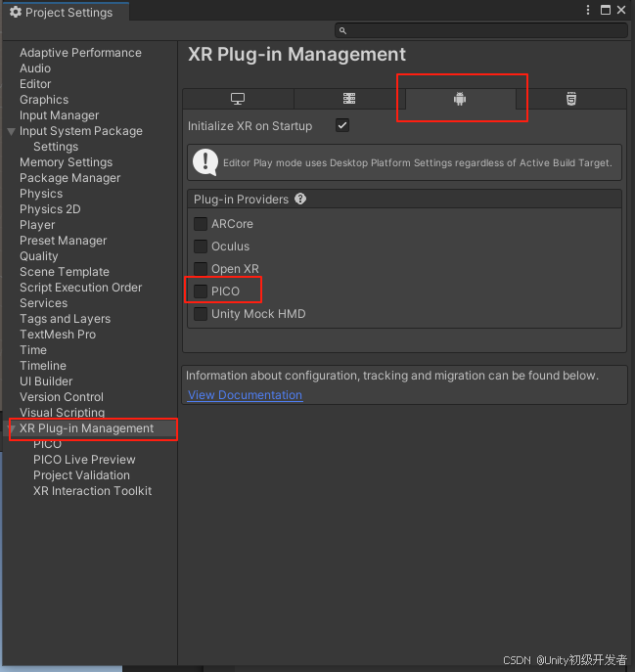Image resolution: width=635 pixels, height=672 pixels.
Task: Select the Project Settings tab
Action: 66,12
